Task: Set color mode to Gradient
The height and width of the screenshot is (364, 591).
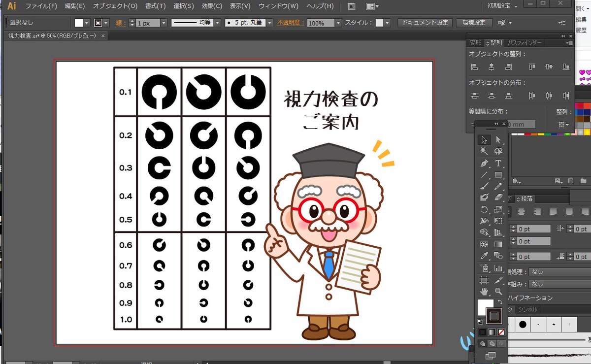Action: tap(492, 332)
